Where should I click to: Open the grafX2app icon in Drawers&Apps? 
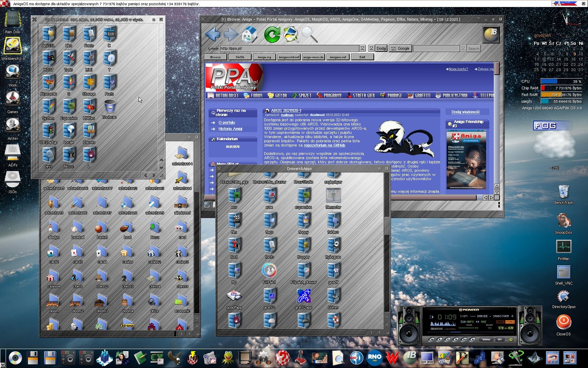[303, 298]
